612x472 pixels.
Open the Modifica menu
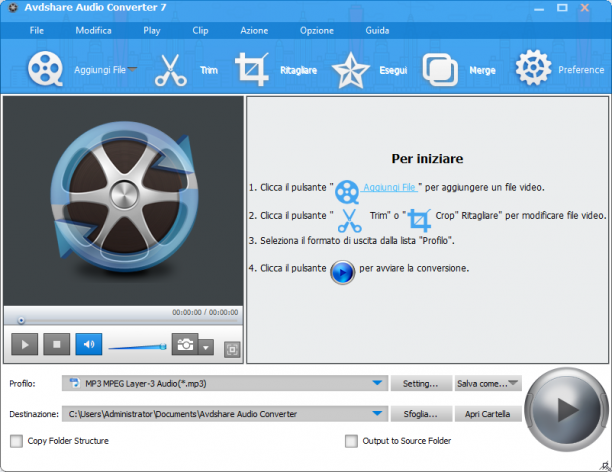click(x=93, y=30)
